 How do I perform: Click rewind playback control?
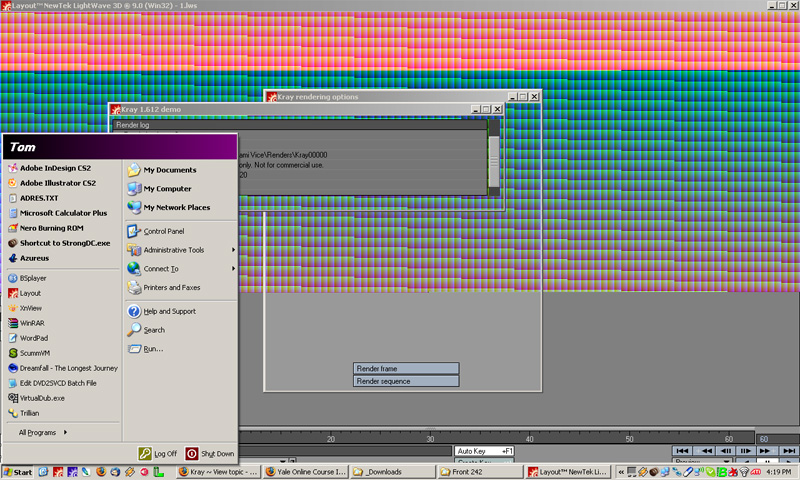coord(705,450)
